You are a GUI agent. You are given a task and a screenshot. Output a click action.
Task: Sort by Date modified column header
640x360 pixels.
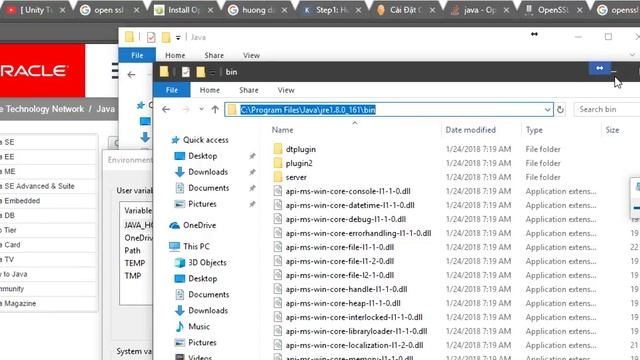(470, 130)
